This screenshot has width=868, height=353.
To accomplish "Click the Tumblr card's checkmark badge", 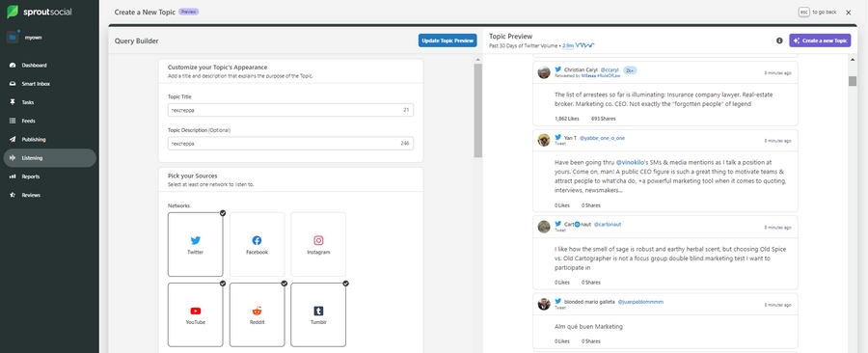I will (345, 284).
